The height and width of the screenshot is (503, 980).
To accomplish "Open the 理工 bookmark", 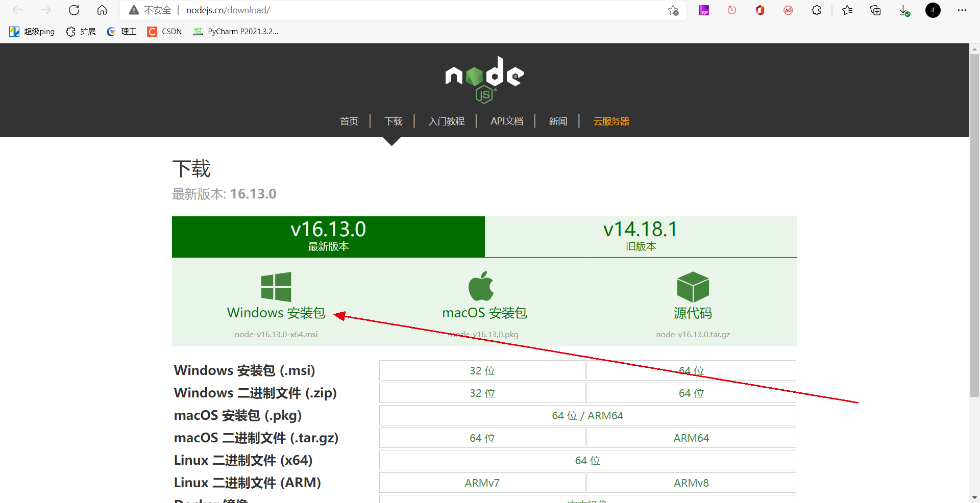I will coord(121,32).
